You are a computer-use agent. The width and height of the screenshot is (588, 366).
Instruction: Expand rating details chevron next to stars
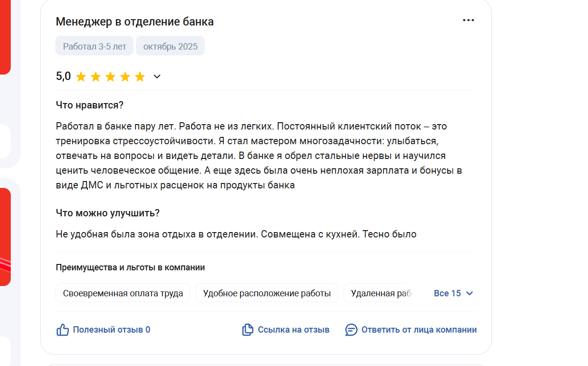click(x=157, y=77)
